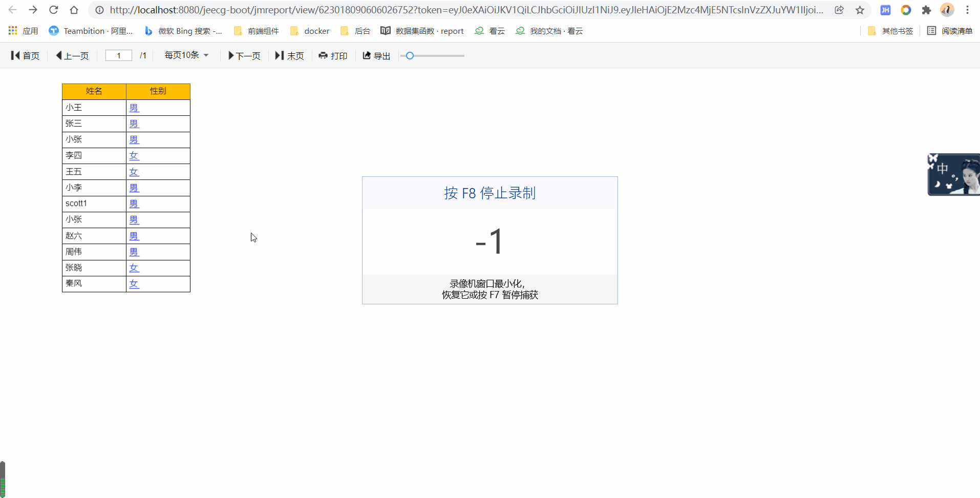980x498 pixels.
Task: Select the 小王 name cell
Action: click(94, 108)
